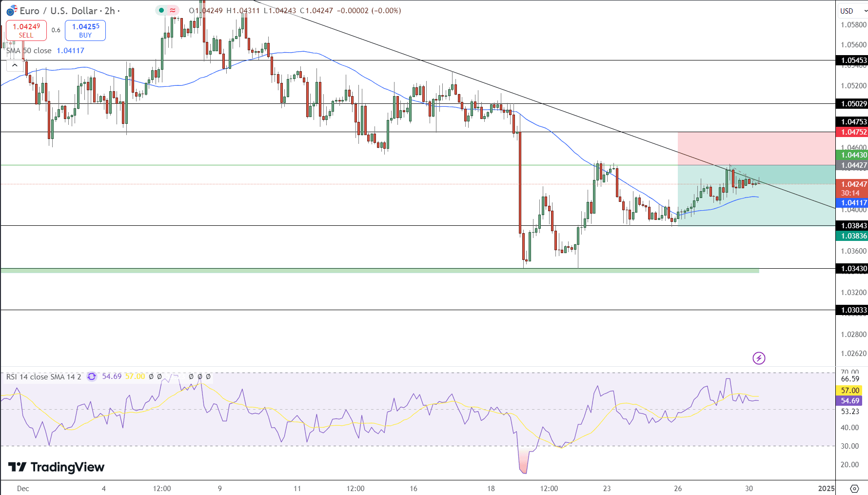Viewport: 868px width, 495px height.
Task: Click the gray 1.04427 price label
Action: 852,165
